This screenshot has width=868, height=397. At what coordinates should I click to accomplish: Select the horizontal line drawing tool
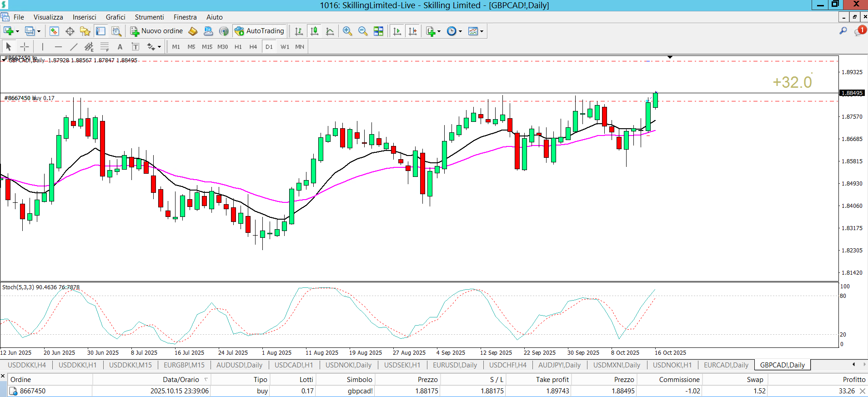click(x=58, y=46)
